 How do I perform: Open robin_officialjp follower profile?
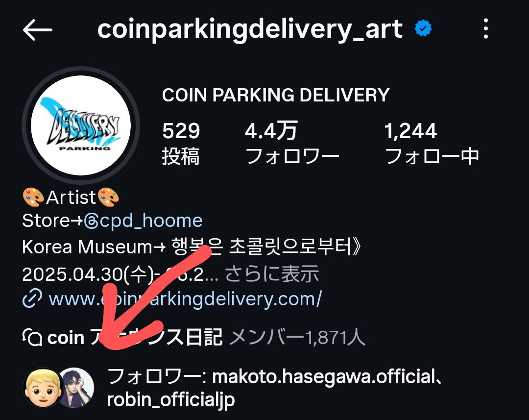pyautogui.click(x=171, y=400)
